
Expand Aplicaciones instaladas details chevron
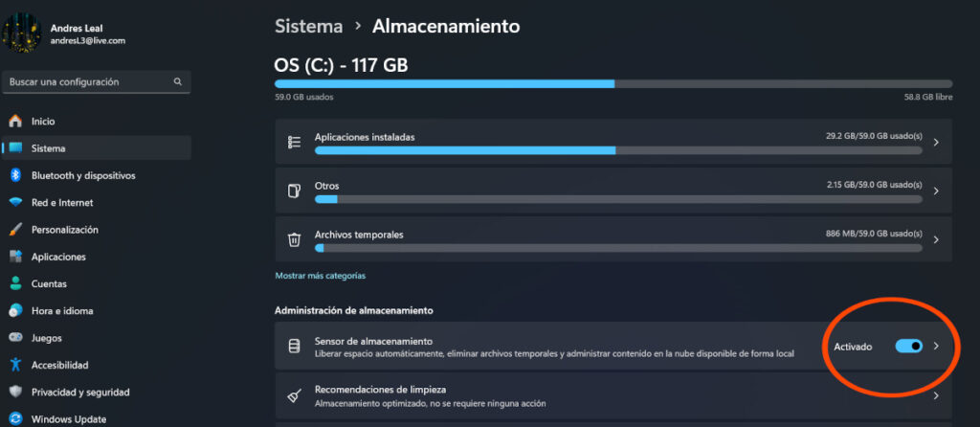pos(935,143)
